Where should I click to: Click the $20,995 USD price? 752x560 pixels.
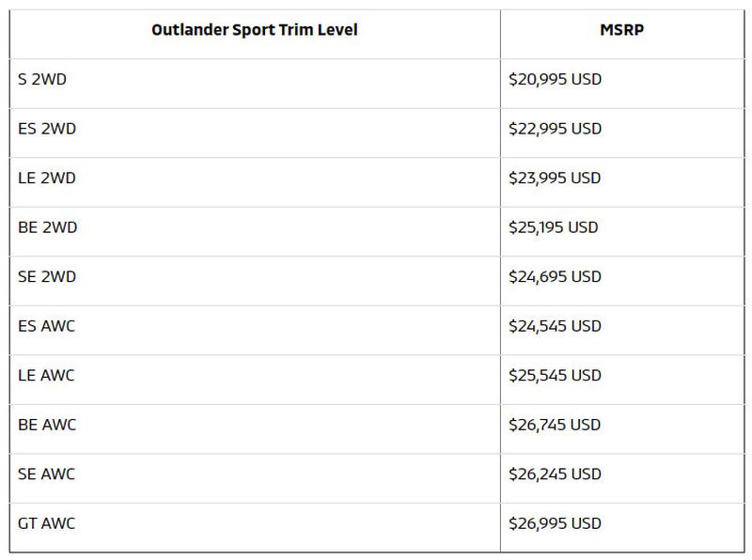555,79
